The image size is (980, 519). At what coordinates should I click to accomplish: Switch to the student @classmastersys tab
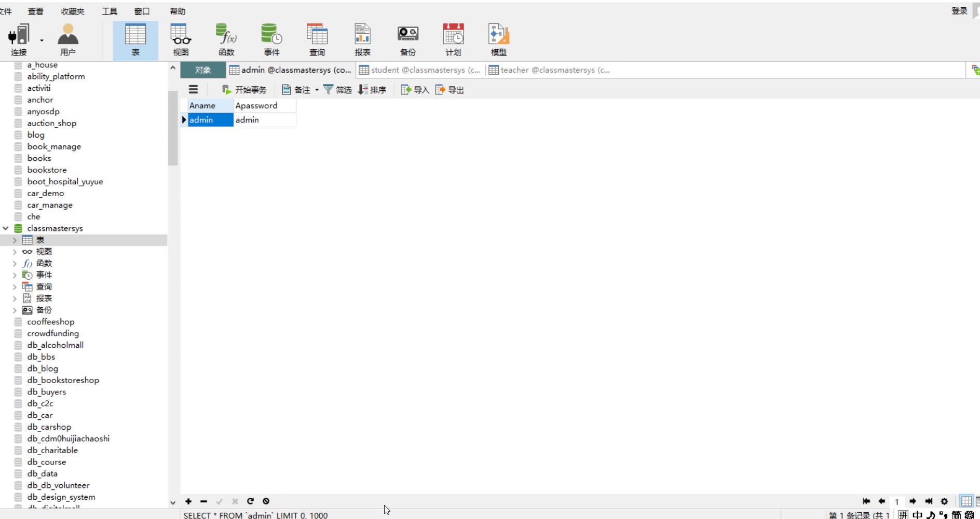coord(420,70)
